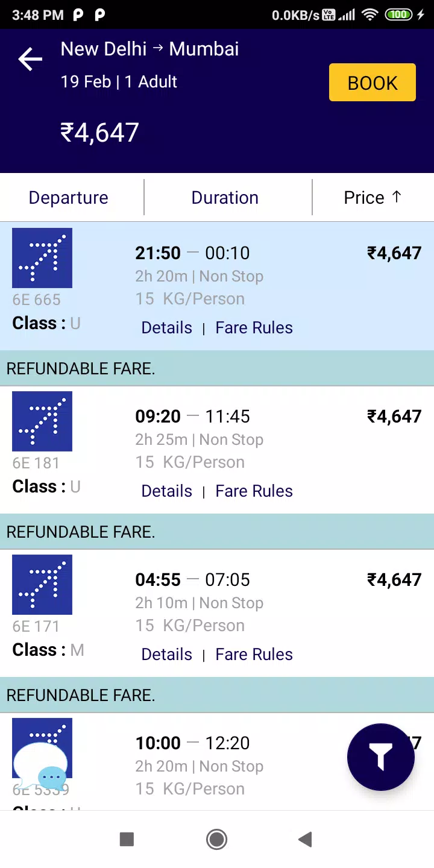Screen dimensions: 434x868
Task: Open Details for the 09:20 flight
Action: (166, 491)
